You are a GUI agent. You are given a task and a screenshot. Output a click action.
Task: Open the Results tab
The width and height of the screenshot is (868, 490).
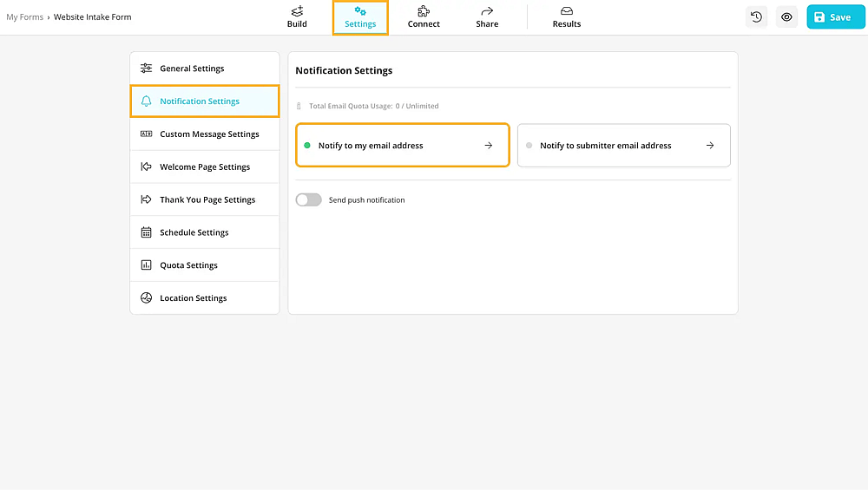566,17
